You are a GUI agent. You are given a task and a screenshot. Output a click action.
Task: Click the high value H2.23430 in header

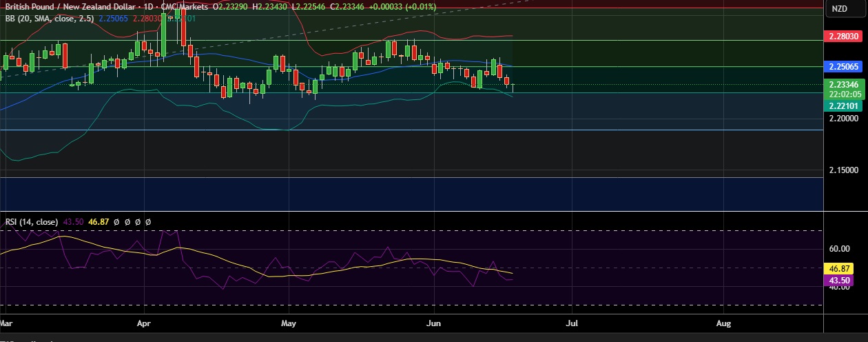[271, 6]
